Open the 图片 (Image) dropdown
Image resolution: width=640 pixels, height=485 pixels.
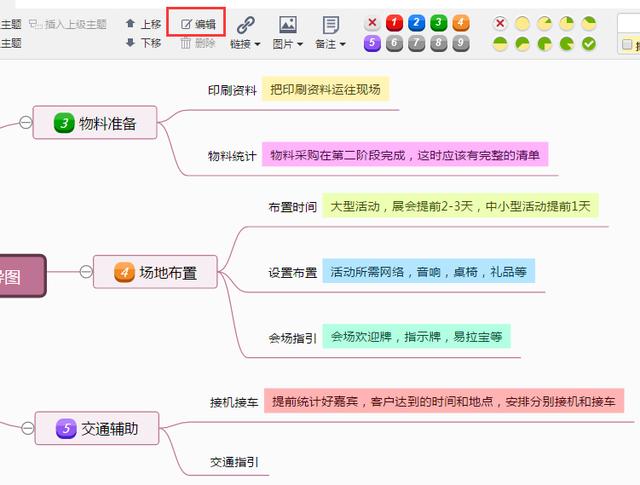287,33
